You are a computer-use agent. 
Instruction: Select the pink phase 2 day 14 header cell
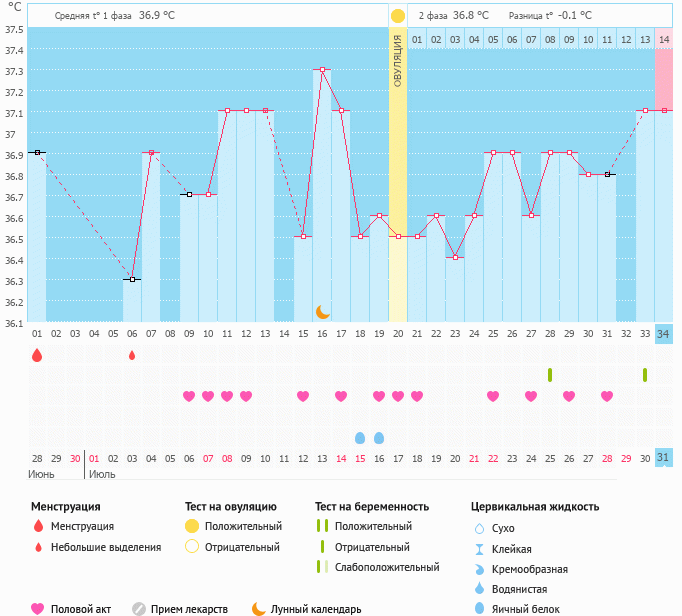(664, 39)
